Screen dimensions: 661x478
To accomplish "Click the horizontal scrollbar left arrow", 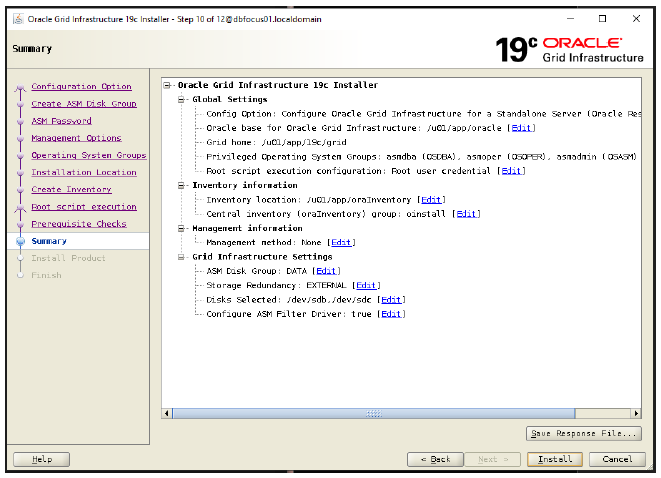I will pos(167,414).
